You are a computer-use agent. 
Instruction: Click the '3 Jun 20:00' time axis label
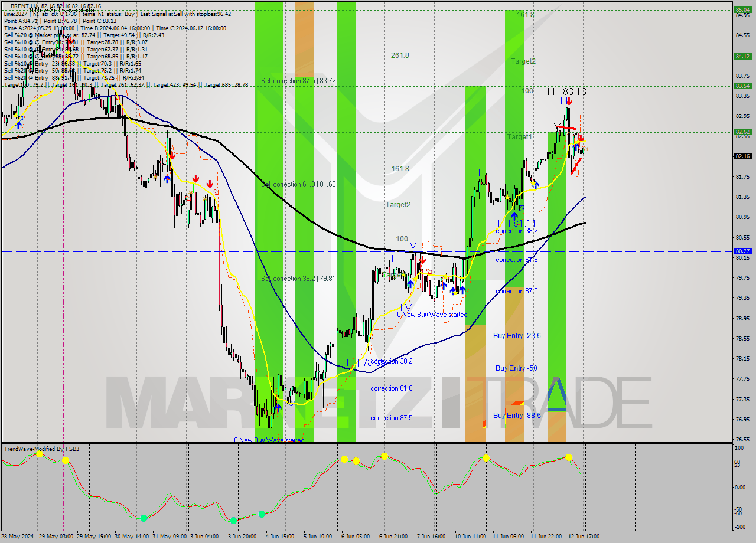(x=241, y=537)
